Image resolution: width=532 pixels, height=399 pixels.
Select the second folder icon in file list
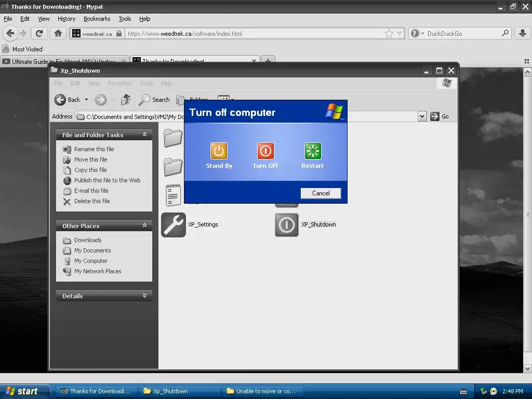[173, 167]
